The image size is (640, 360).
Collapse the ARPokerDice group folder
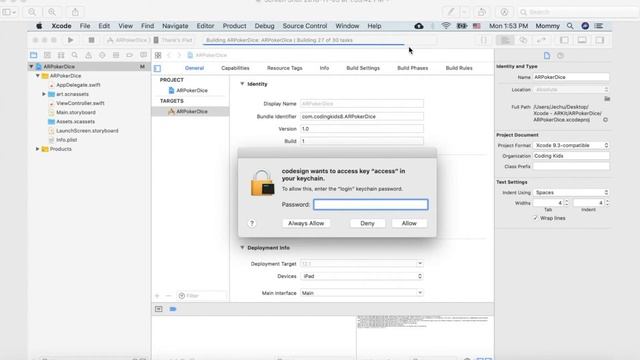click(x=38, y=76)
